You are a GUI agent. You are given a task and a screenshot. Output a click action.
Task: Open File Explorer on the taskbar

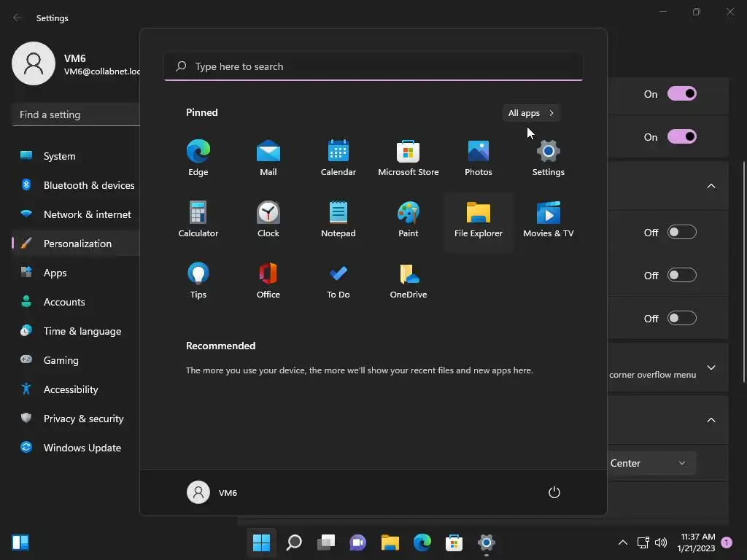(x=390, y=542)
